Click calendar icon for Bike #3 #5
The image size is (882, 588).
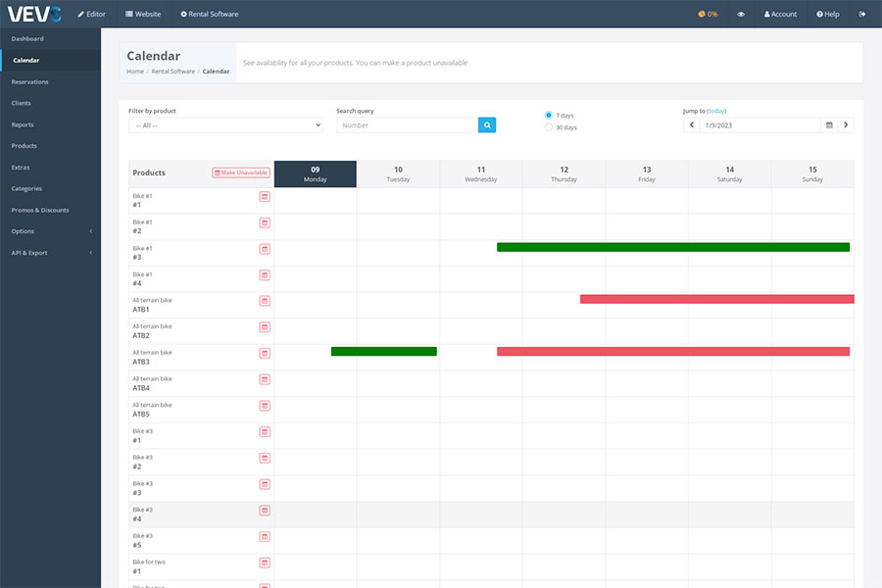click(x=265, y=536)
